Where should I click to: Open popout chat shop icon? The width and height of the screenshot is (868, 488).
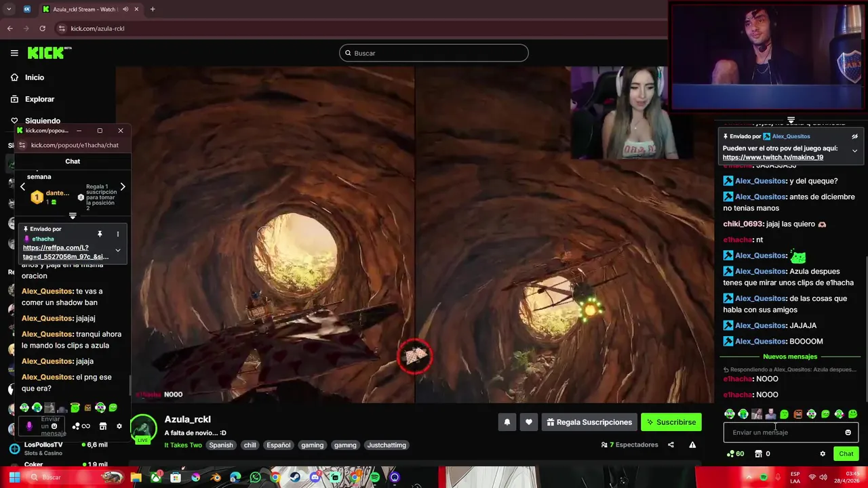tap(103, 426)
